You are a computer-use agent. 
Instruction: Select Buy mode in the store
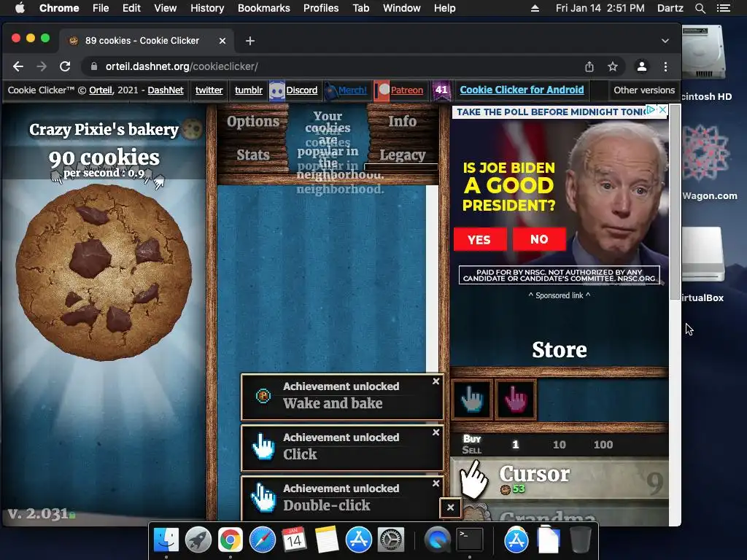click(472, 438)
